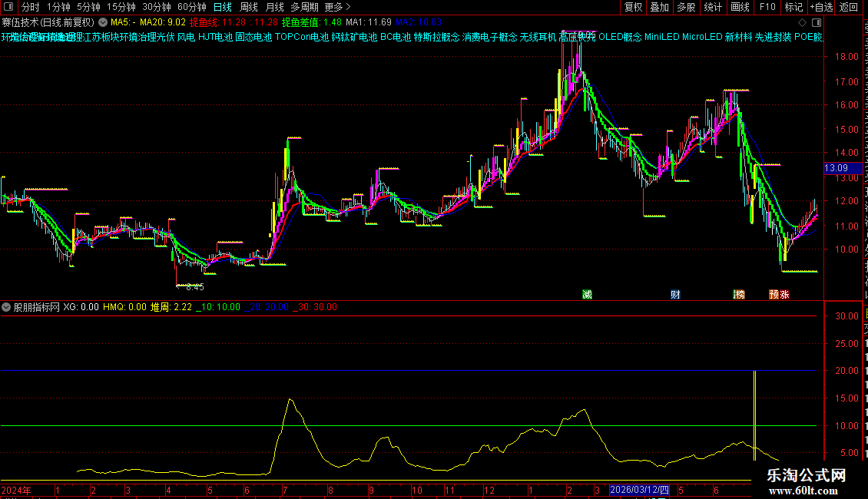Image resolution: width=868 pixels, height=499 pixels.
Task: Select the 5分钟 period tab
Action: [88, 7]
